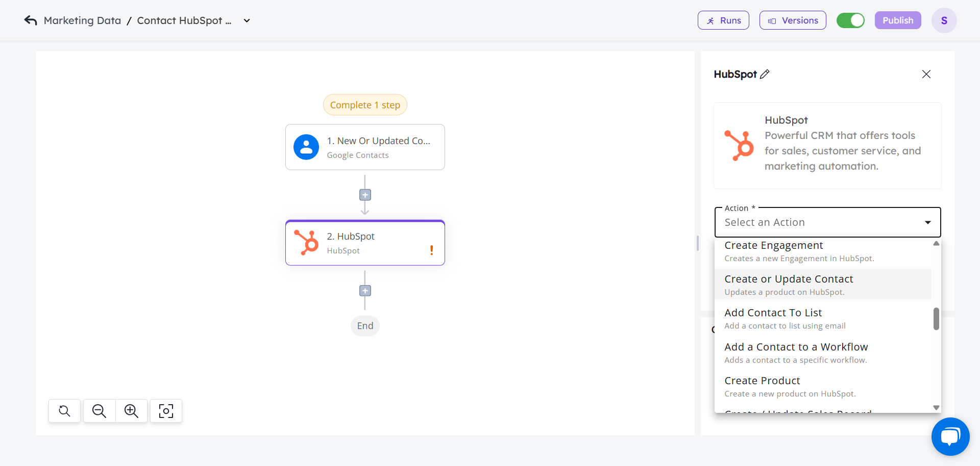980x466 pixels.
Task: Zoom out of the canvas
Action: tap(99, 411)
